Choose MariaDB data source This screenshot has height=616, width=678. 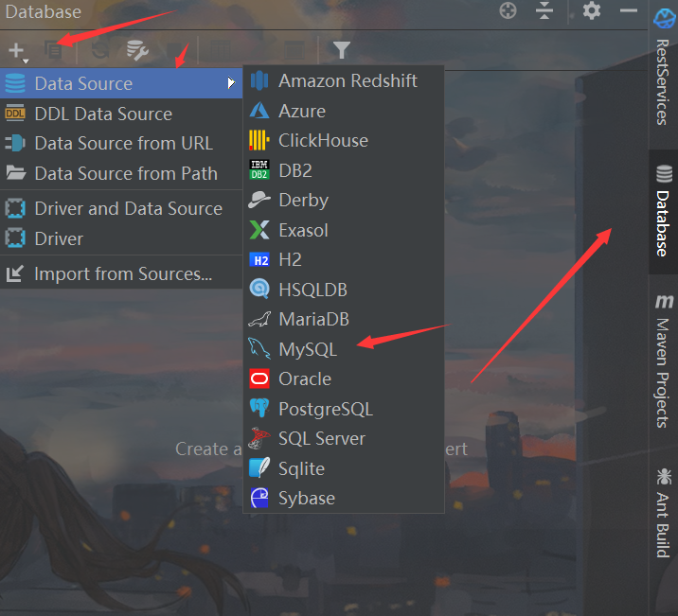pos(344,319)
